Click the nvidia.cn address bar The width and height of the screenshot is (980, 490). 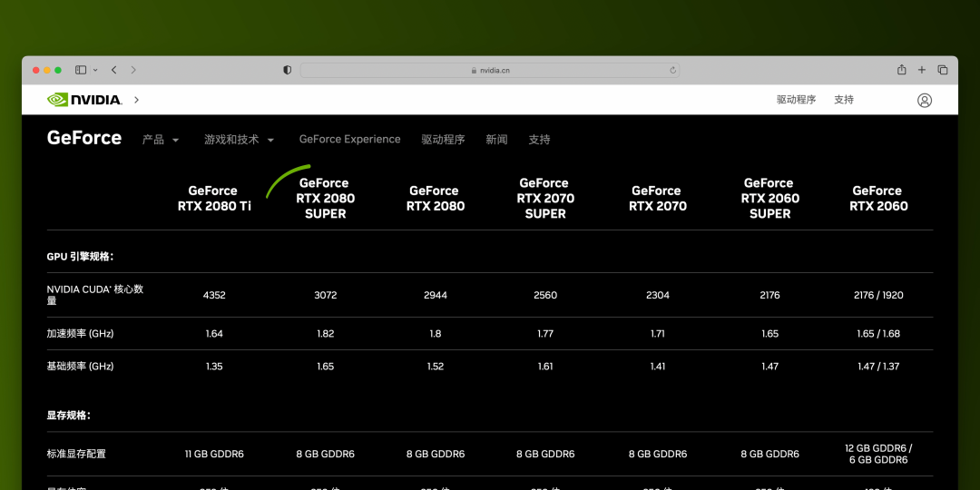490,70
